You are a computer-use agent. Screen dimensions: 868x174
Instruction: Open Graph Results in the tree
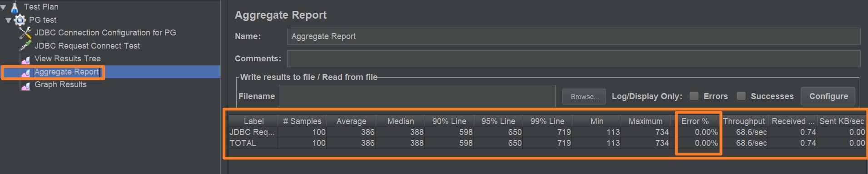point(60,85)
